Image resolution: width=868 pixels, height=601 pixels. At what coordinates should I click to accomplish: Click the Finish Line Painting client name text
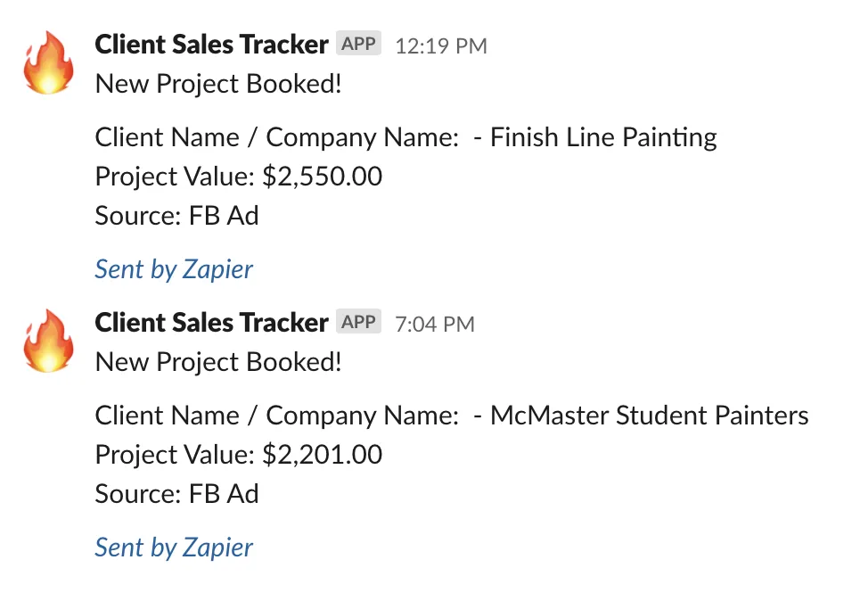(603, 138)
